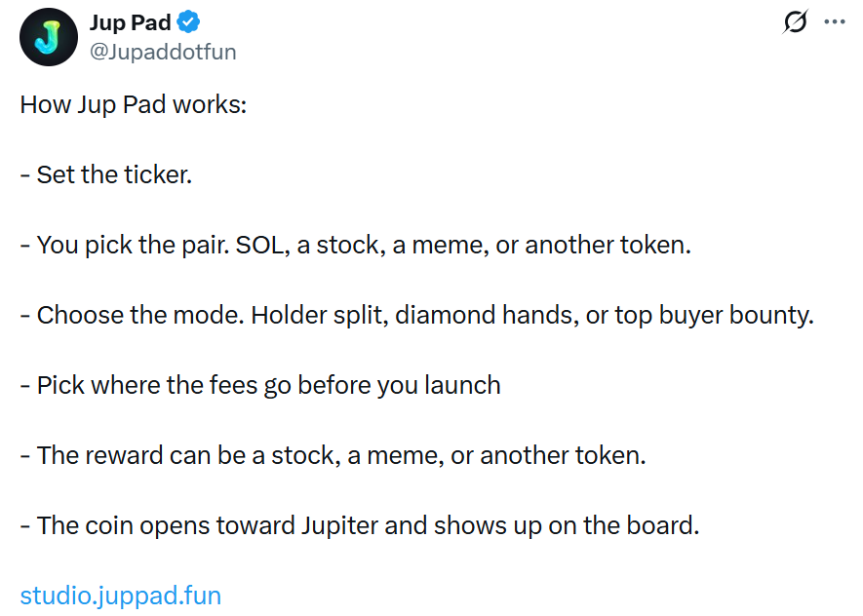Click the "You pick the pair" line

(x=356, y=246)
